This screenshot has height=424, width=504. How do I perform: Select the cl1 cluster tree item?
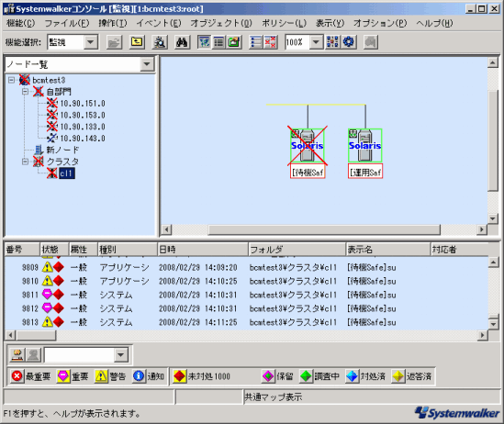pos(67,173)
